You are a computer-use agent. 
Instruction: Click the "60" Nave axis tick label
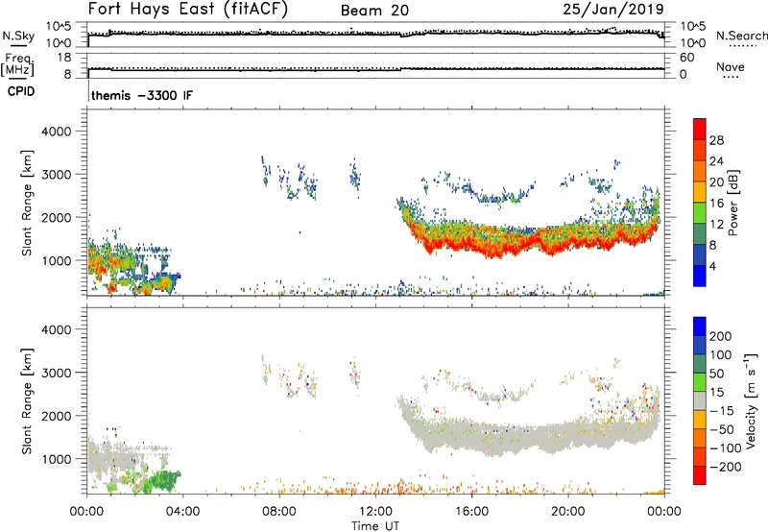tap(686, 58)
